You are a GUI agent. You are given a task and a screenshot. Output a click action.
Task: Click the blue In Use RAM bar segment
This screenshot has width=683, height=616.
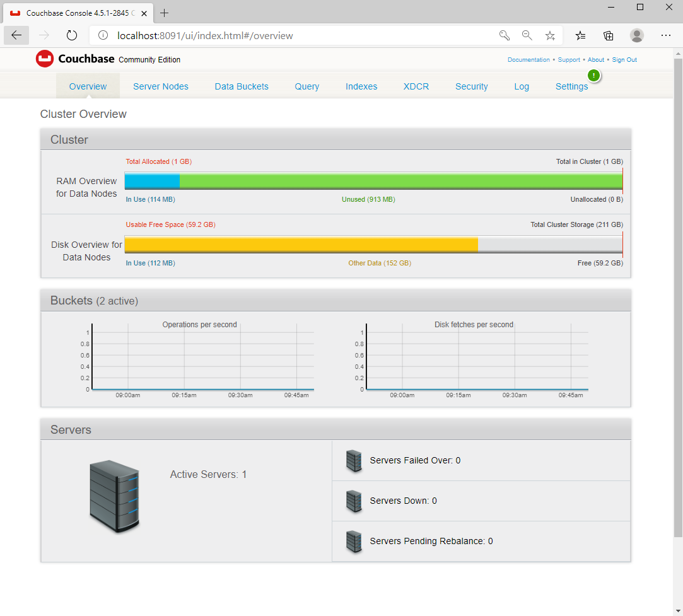pyautogui.click(x=152, y=181)
